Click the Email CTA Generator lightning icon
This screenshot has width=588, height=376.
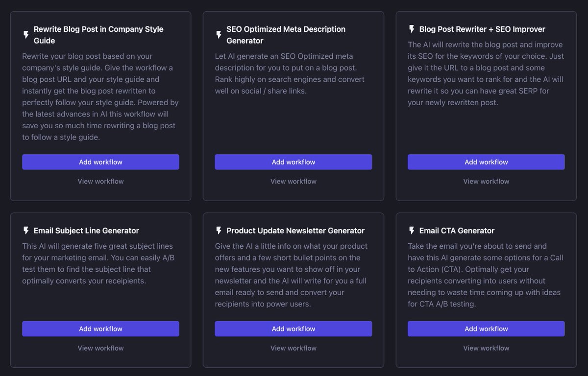412,231
